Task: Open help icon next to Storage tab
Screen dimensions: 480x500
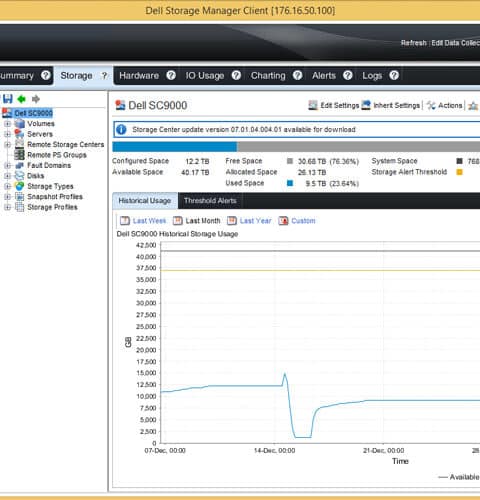Action: [104, 76]
